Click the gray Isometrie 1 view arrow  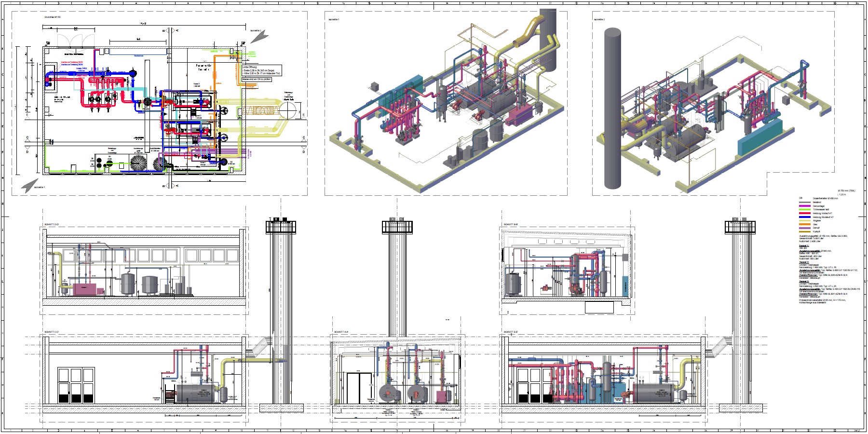click(29, 186)
